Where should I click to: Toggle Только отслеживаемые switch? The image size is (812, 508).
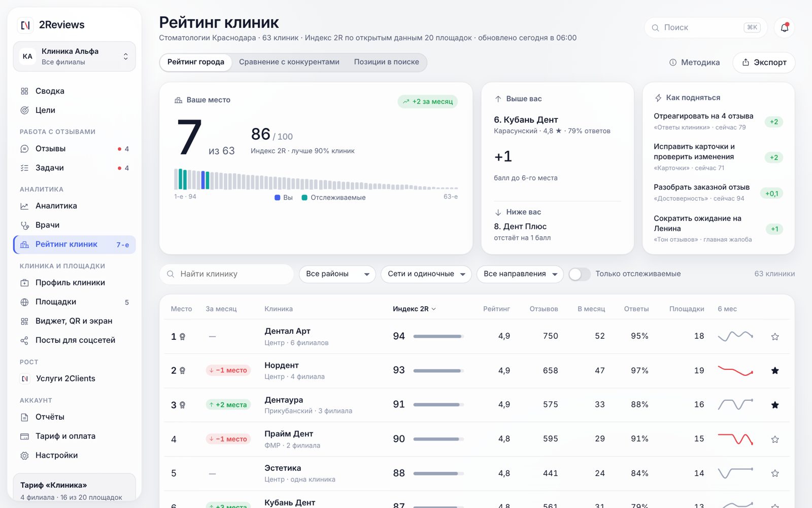tap(580, 274)
